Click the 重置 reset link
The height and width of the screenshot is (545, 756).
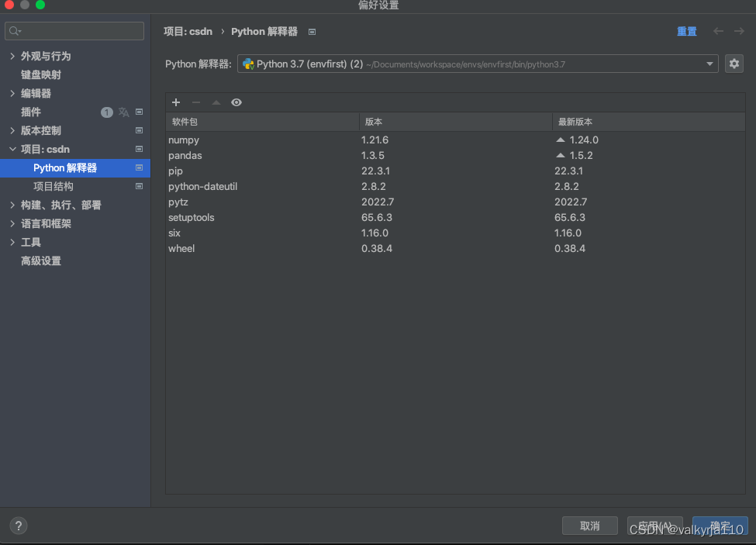click(x=686, y=31)
